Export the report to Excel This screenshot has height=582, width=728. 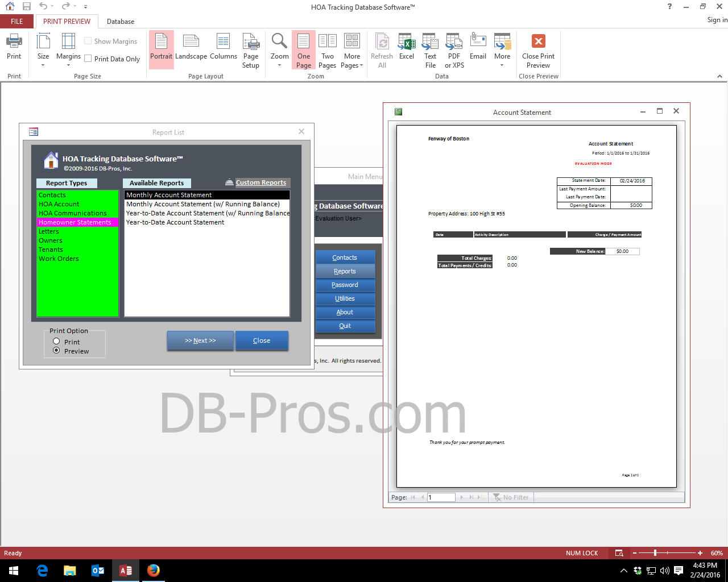click(407, 47)
